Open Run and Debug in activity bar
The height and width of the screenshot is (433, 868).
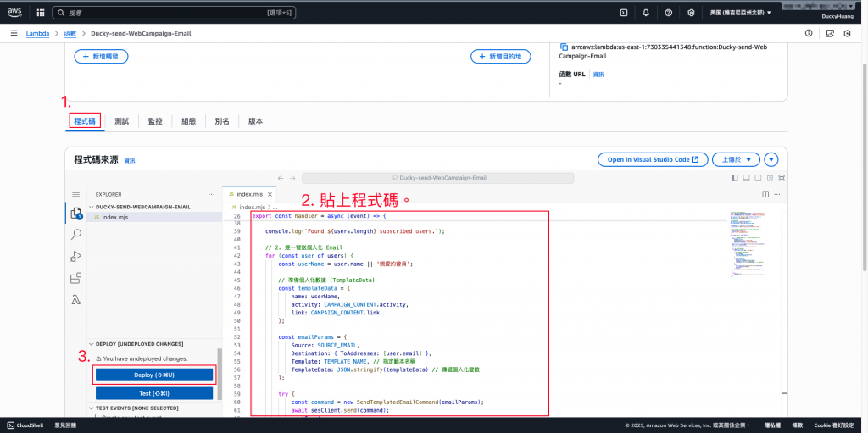[76, 257]
